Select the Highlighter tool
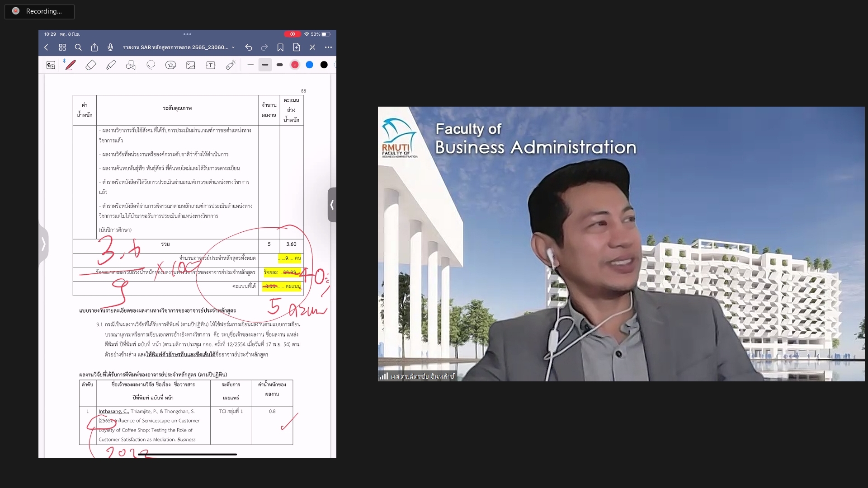868x488 pixels. (111, 65)
